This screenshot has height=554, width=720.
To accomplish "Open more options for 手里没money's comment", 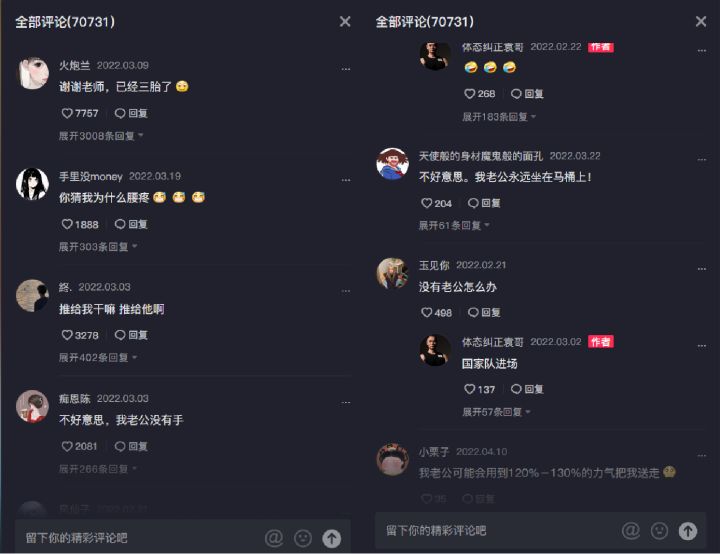I will coord(346,180).
